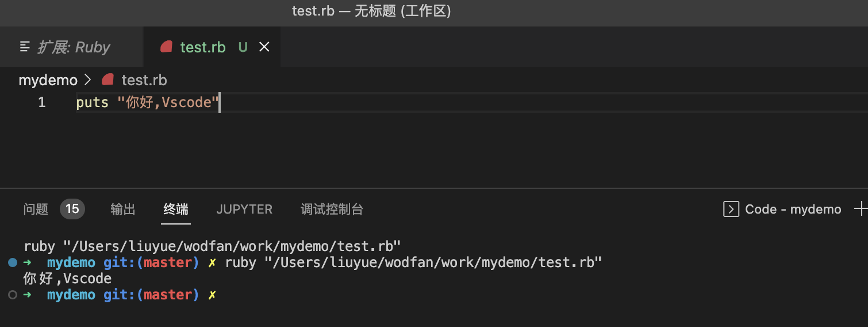Click the plus icon to add a terminal
Image resolution: width=868 pixels, height=327 pixels.
tap(861, 209)
